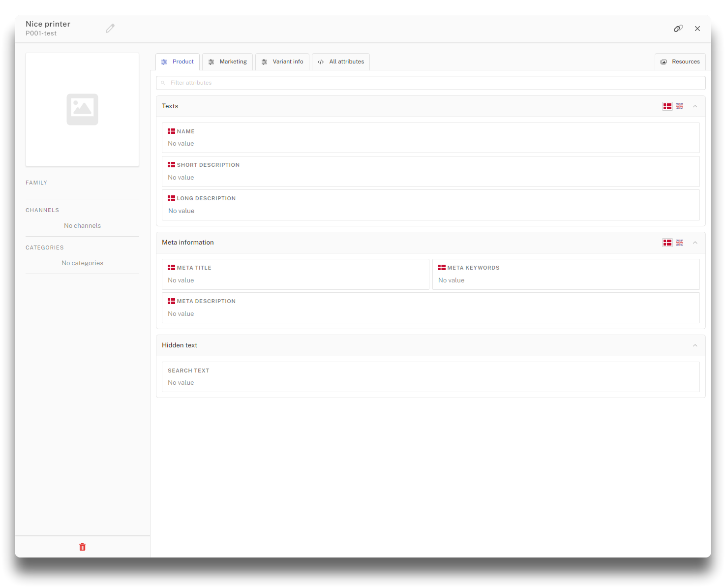This screenshot has width=726, height=588.
Task: Click the Filter attributes search field
Action: (430, 83)
